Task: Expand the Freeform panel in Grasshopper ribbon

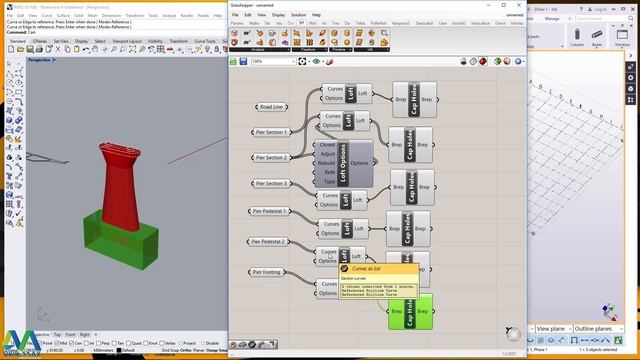Action: 309,50
